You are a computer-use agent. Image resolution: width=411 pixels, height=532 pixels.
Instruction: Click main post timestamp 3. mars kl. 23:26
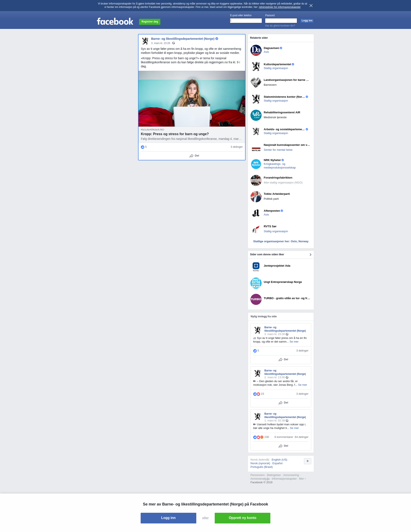161,43
